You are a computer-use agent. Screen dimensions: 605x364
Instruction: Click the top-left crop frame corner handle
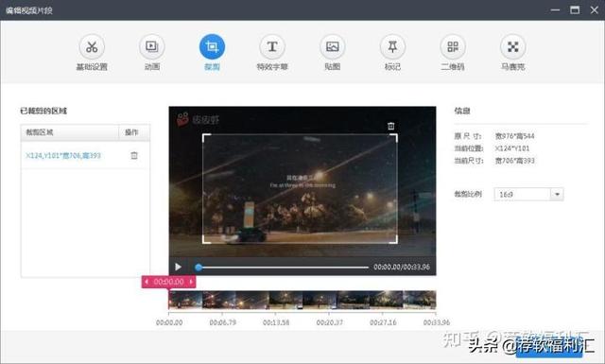[206, 138]
